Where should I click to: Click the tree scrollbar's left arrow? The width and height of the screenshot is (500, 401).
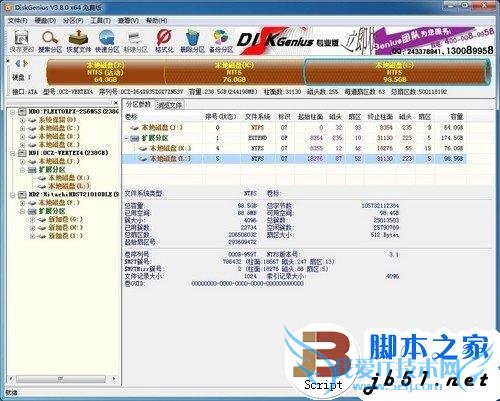point(11,379)
